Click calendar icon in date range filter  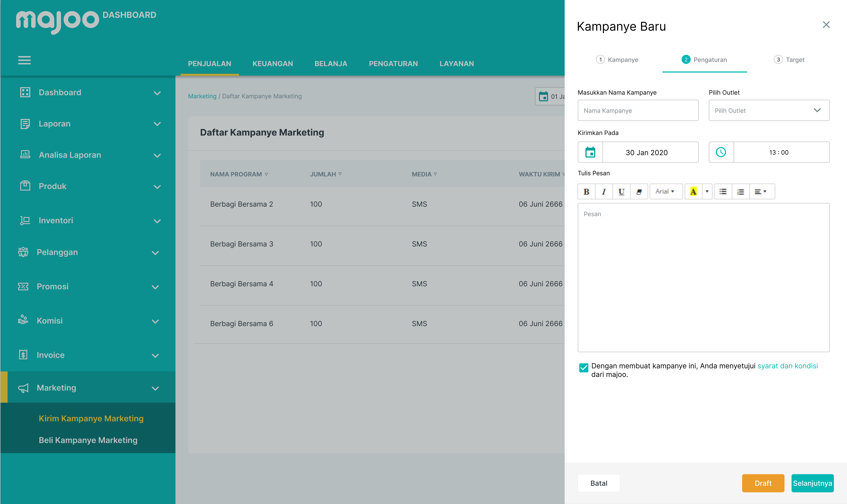pyautogui.click(x=543, y=97)
